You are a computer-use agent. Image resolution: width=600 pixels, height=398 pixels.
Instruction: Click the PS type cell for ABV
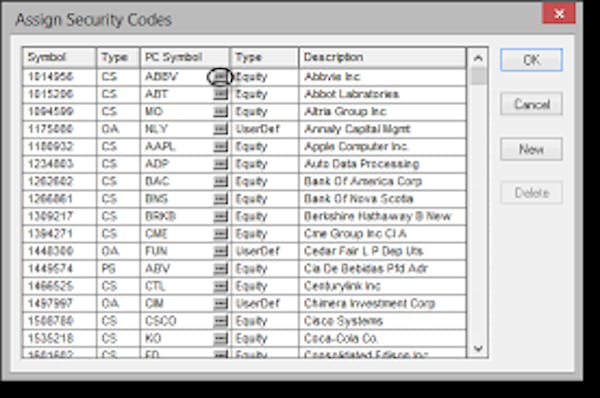coord(119,269)
